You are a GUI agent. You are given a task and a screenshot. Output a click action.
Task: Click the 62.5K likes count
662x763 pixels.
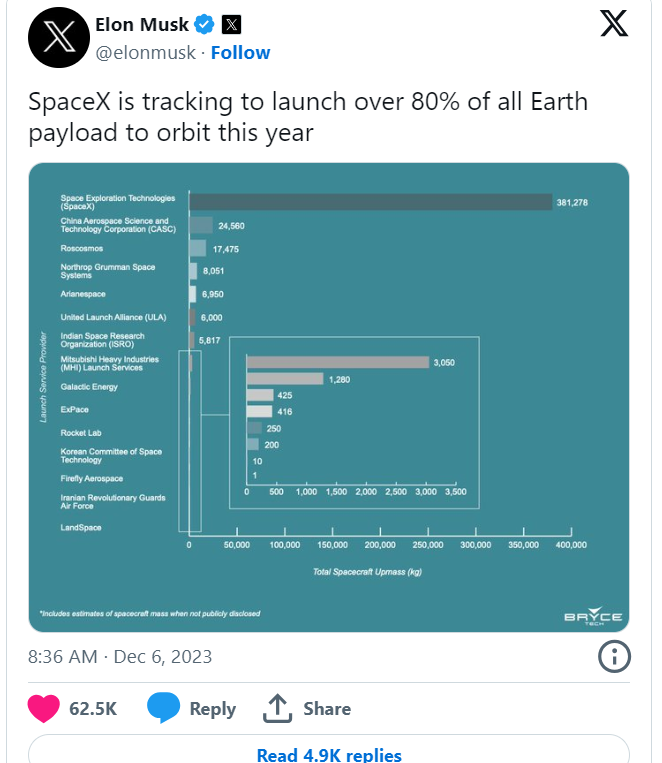tap(93, 708)
